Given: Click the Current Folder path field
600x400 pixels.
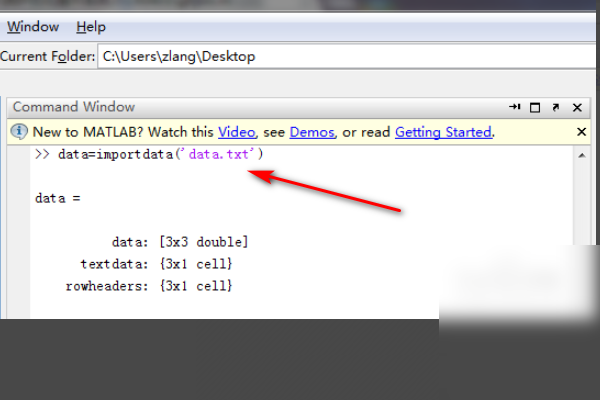Looking at the screenshot, I should pos(346,57).
